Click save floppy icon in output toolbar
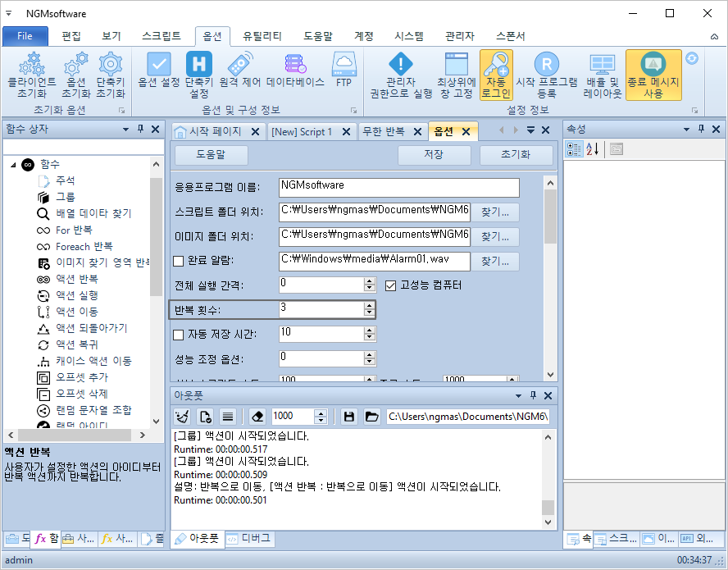This screenshot has width=728, height=570. [349, 417]
